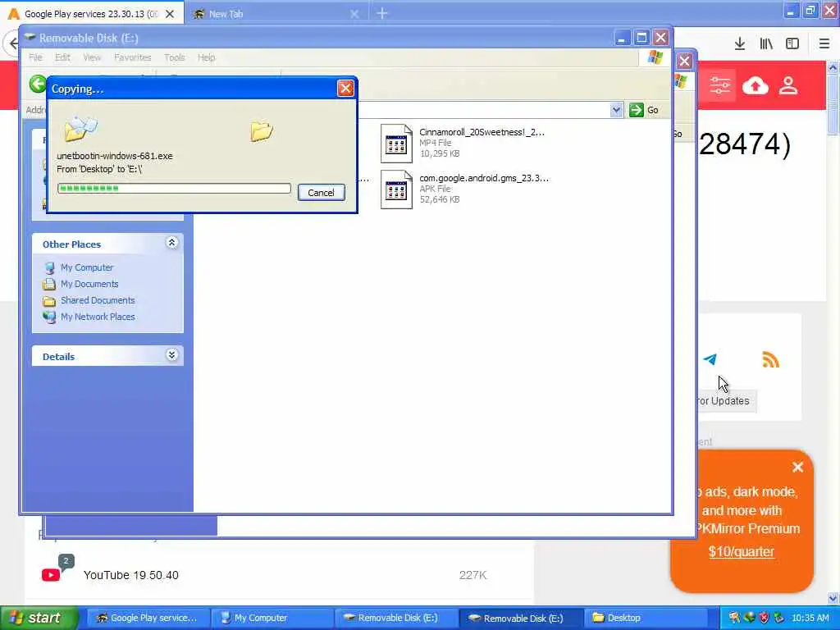Image resolution: width=840 pixels, height=630 pixels.
Task: Open YouTube 19.50.40 app listing
Action: [130, 575]
